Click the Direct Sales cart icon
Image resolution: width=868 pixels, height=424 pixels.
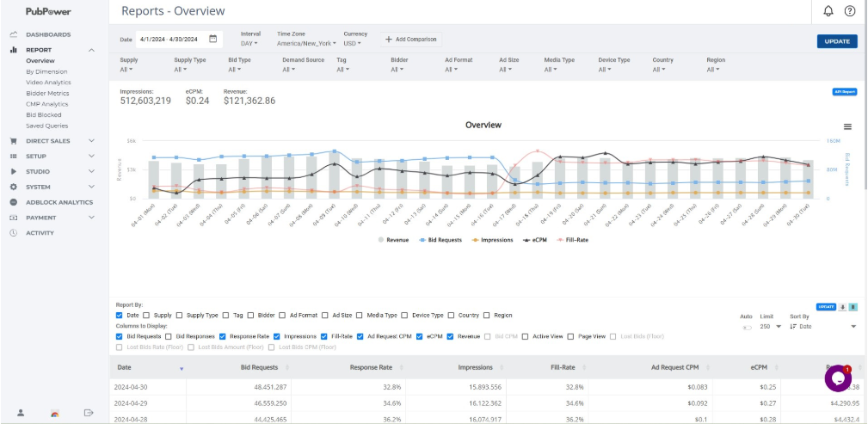click(13, 141)
